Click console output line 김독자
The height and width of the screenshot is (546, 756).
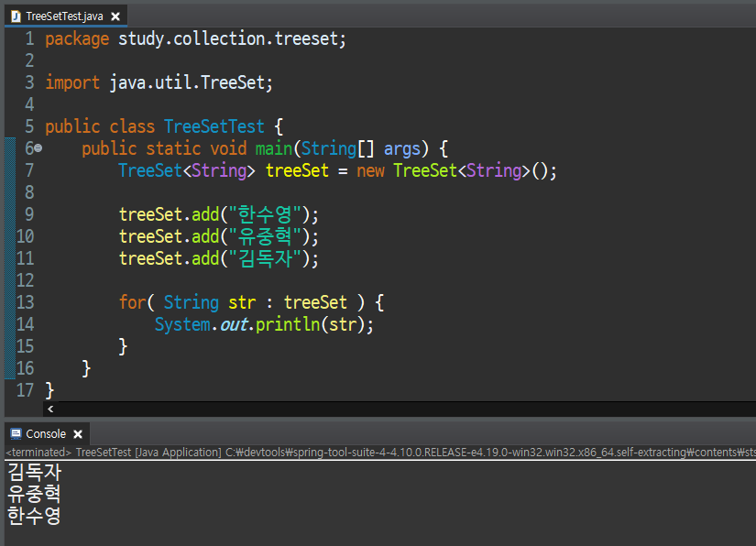pos(34,472)
